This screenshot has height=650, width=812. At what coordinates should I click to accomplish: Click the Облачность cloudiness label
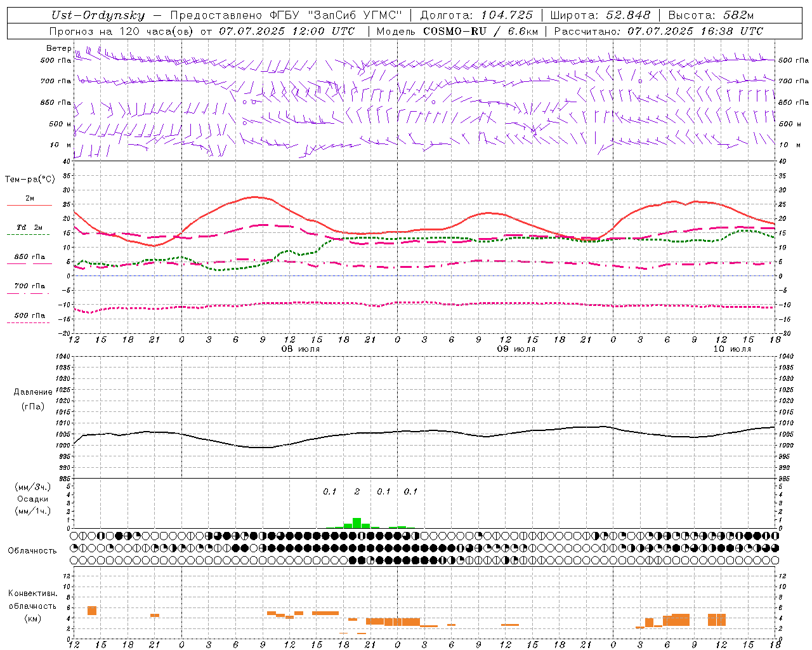pyautogui.click(x=32, y=551)
